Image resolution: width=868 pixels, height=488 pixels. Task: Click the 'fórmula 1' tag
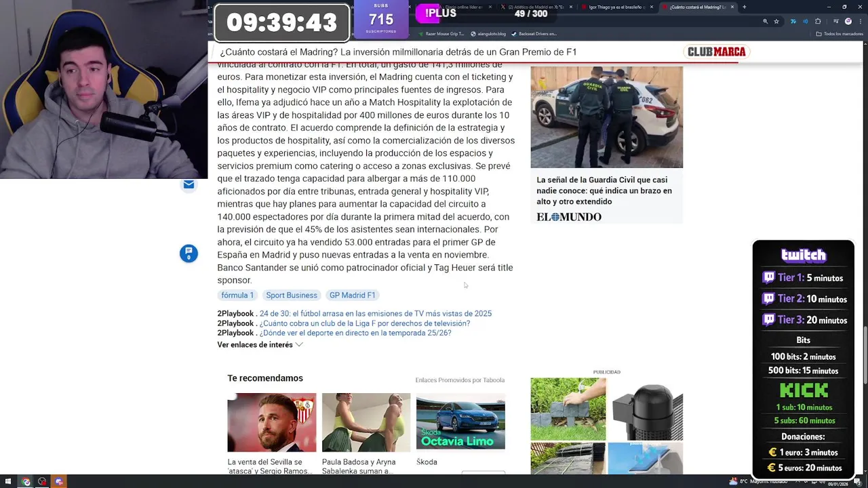237,295
